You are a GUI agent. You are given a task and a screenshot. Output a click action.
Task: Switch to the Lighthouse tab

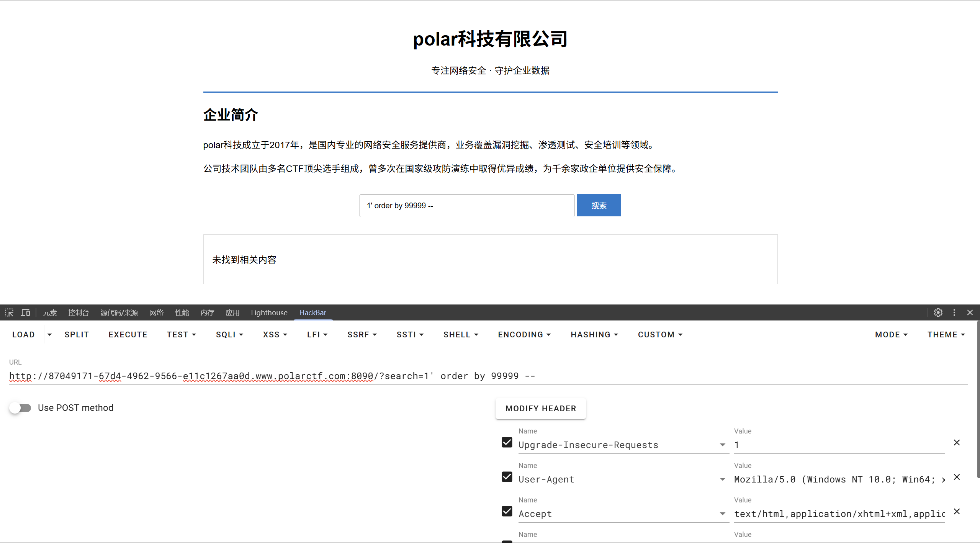pyautogui.click(x=269, y=312)
